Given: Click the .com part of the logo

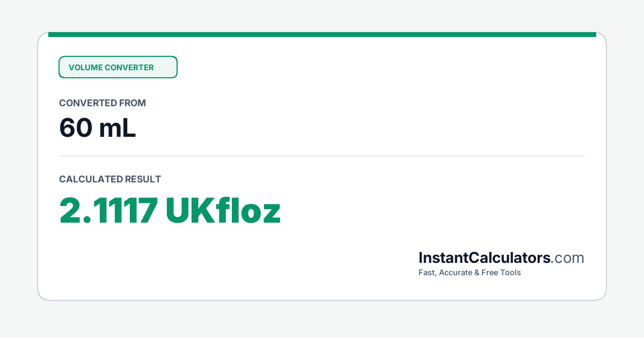Looking at the screenshot, I should point(568,258).
